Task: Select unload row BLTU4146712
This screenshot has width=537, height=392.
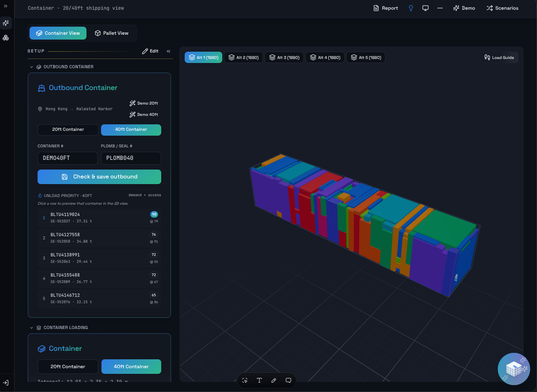Action: pyautogui.click(x=99, y=299)
